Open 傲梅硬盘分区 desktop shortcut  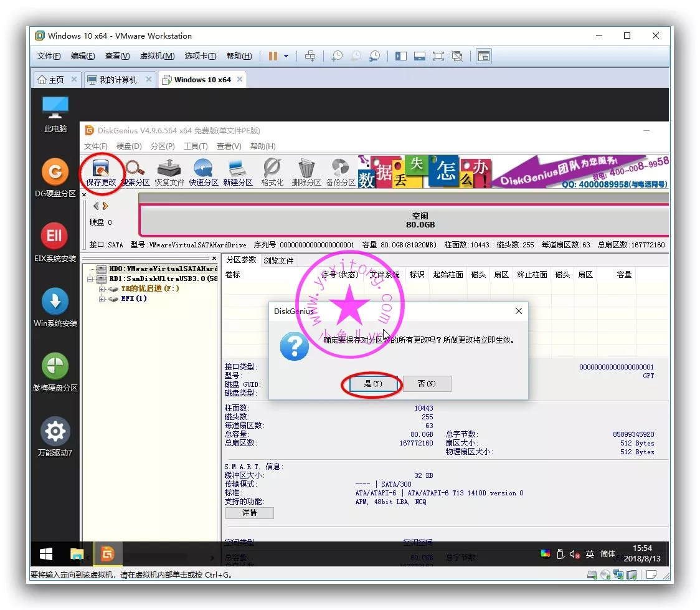click(x=55, y=372)
